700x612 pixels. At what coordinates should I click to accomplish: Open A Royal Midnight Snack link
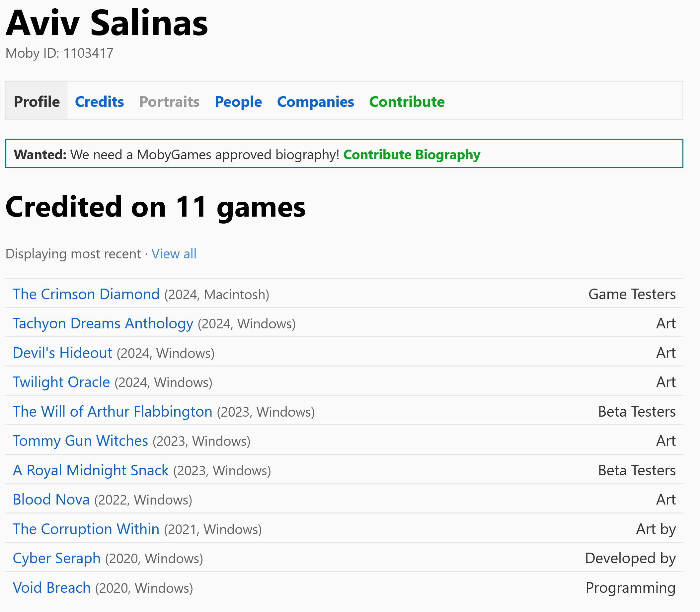point(91,470)
